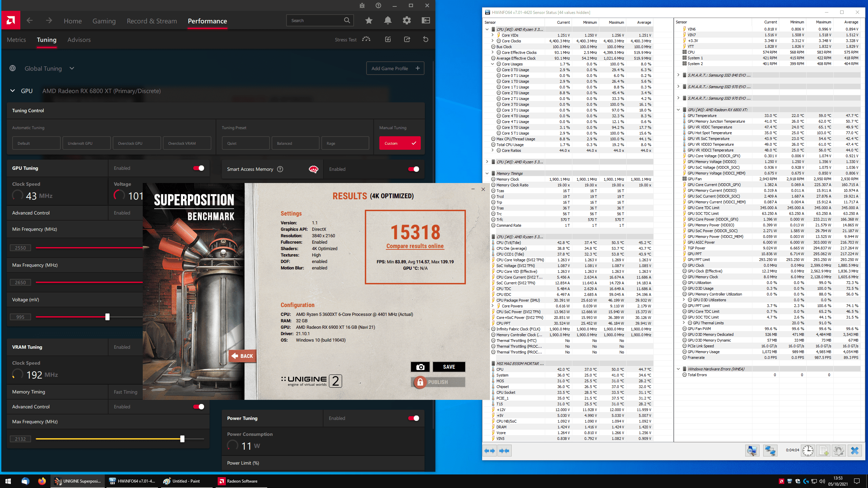Screen dimensions: 868x488
Task: Click the favorites star icon in Radeon Software
Action: pyautogui.click(x=369, y=21)
